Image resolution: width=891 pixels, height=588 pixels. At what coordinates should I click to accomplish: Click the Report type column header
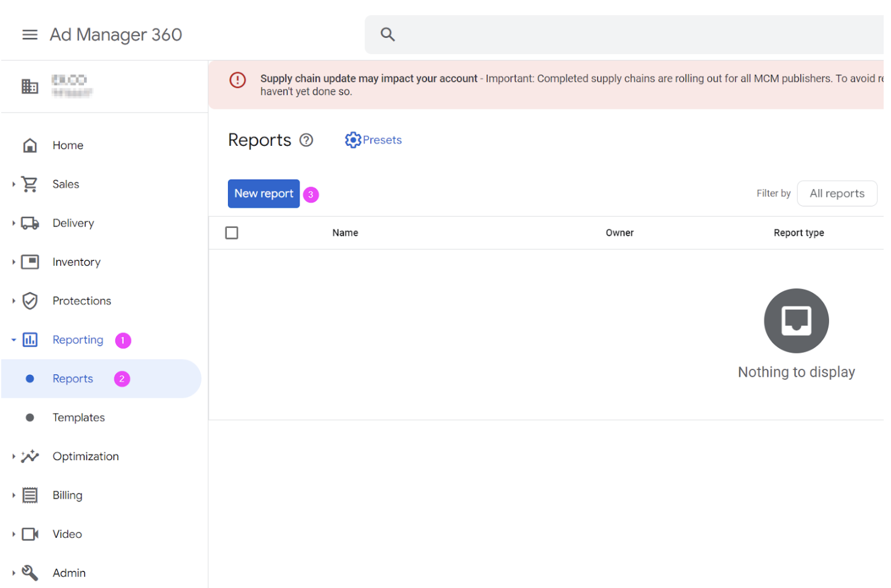click(798, 233)
